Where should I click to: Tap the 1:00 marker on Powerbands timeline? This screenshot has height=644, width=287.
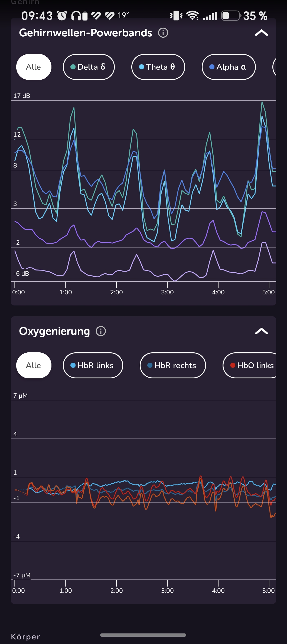tap(66, 292)
